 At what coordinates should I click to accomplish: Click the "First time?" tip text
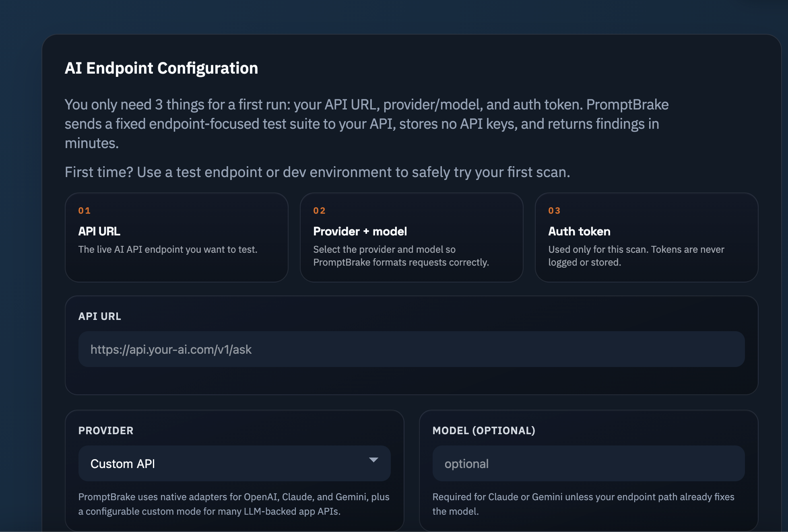317,172
